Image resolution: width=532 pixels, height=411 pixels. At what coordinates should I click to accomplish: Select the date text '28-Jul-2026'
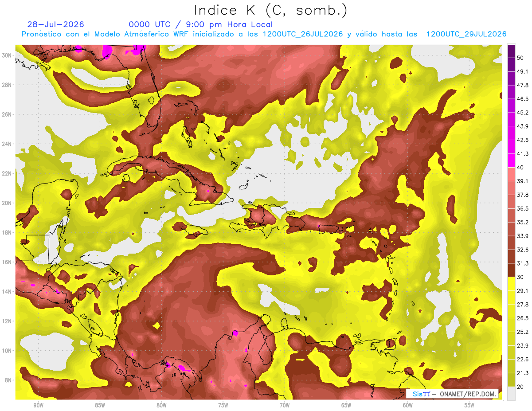tap(55, 24)
